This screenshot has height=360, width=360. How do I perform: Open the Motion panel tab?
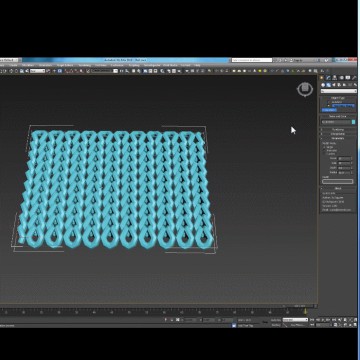(341, 78)
